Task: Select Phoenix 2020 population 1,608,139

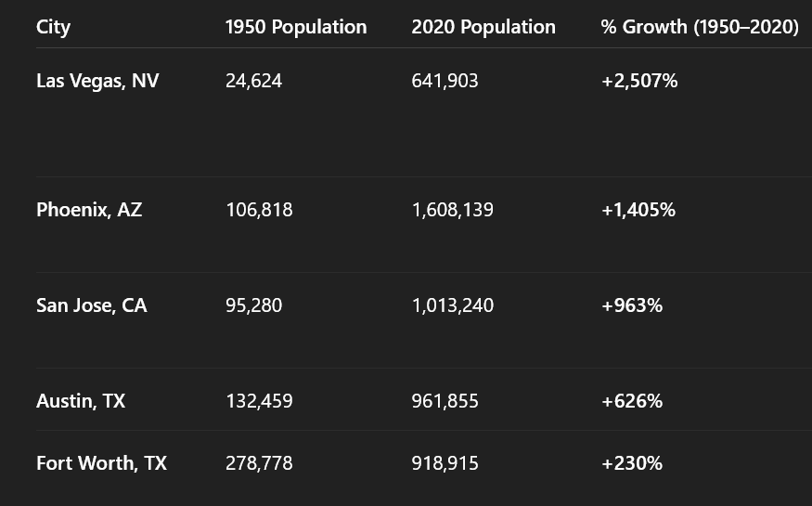Action: (452, 210)
